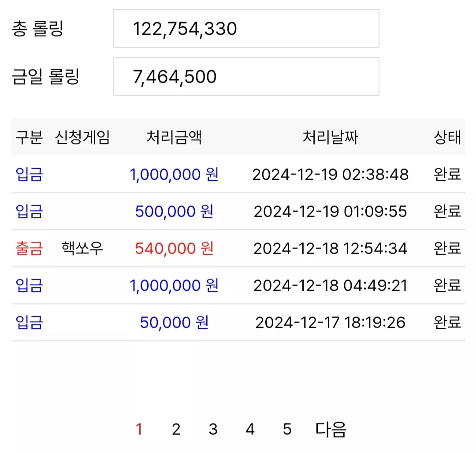This screenshot has height=453, width=476.
Task: Select the 출금 핵쏘우 transaction row
Action: coord(238,249)
